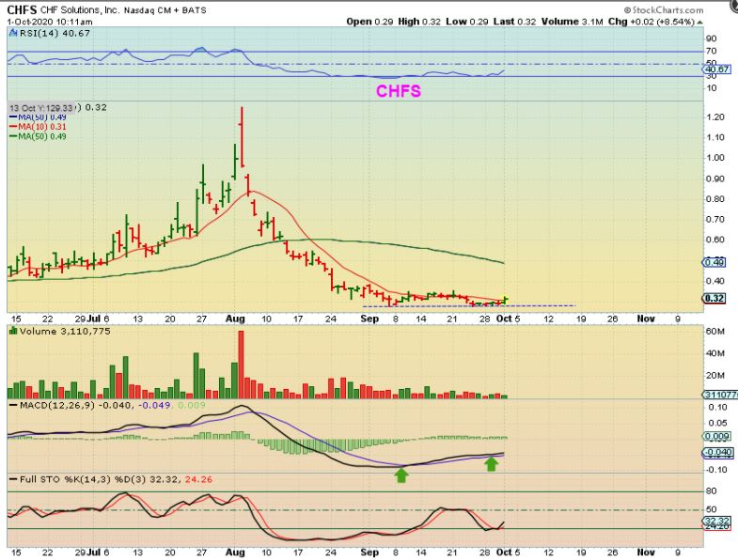Viewport: 738px width, 560px height.
Task: Click the RSI panel chart icon
Action: tap(13, 34)
